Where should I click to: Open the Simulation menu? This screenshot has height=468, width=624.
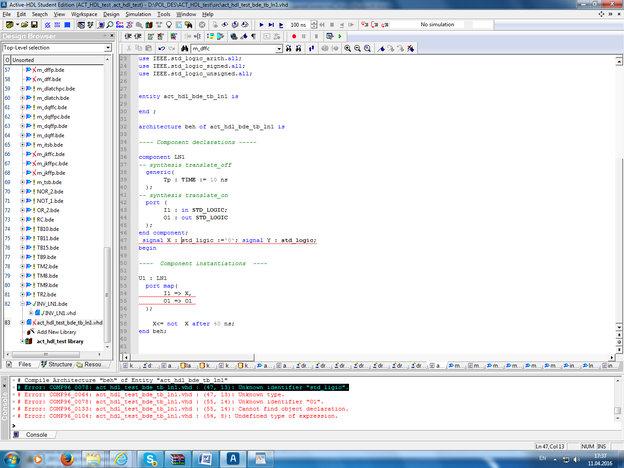(x=140, y=15)
